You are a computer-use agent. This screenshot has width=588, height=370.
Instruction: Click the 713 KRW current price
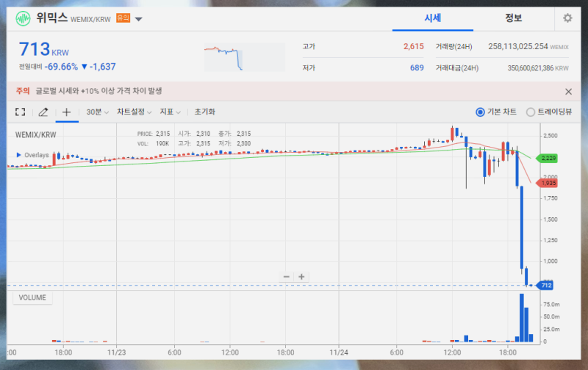point(44,49)
